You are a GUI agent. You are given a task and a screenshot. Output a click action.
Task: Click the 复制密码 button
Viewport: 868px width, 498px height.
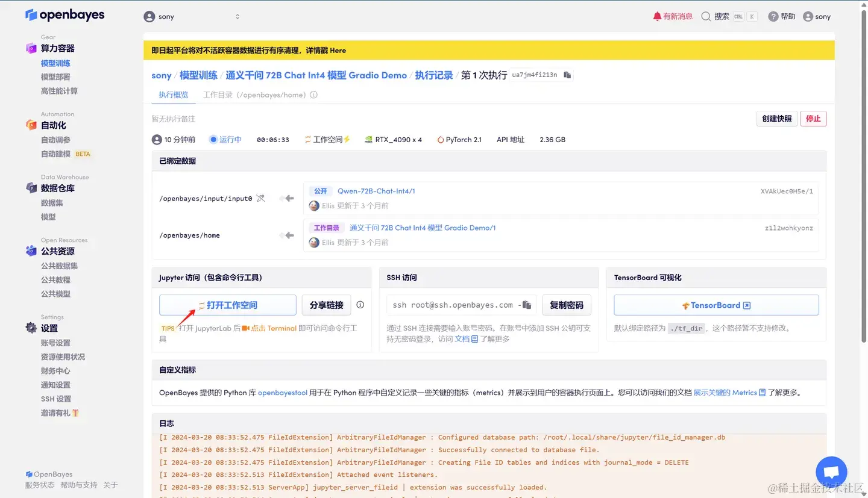tap(567, 305)
